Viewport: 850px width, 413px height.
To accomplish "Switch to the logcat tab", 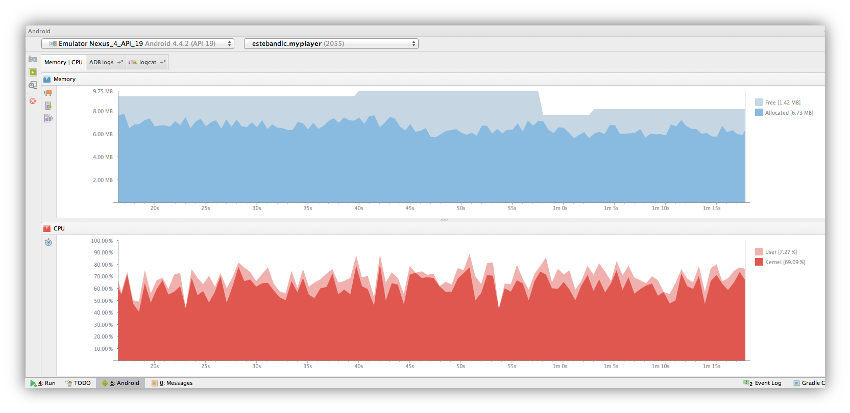I will pyautogui.click(x=147, y=63).
